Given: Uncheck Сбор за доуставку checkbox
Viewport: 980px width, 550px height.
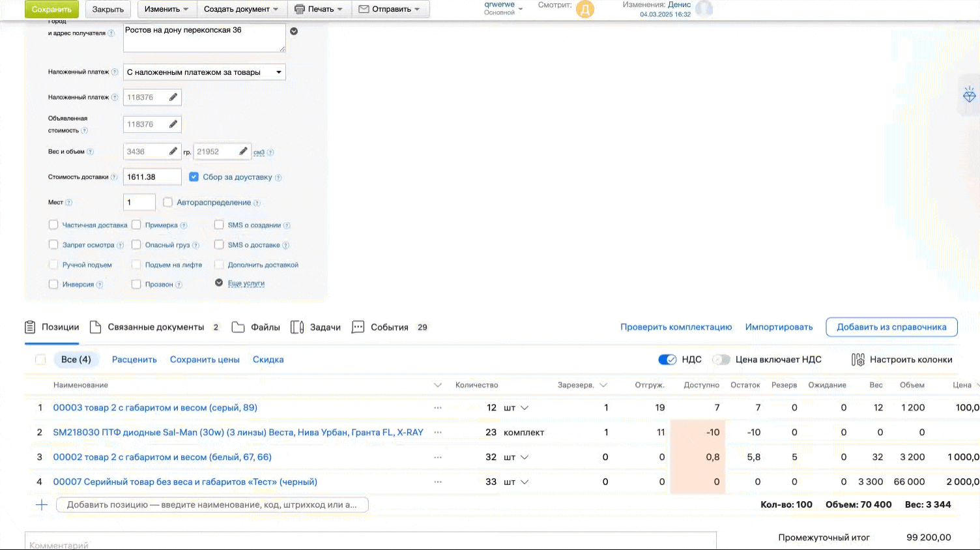Looking at the screenshot, I should (x=194, y=177).
